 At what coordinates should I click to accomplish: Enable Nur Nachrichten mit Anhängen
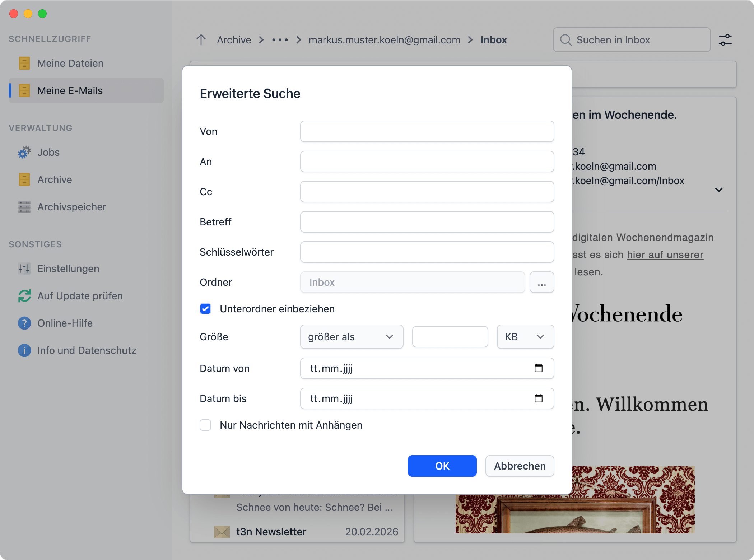click(205, 425)
